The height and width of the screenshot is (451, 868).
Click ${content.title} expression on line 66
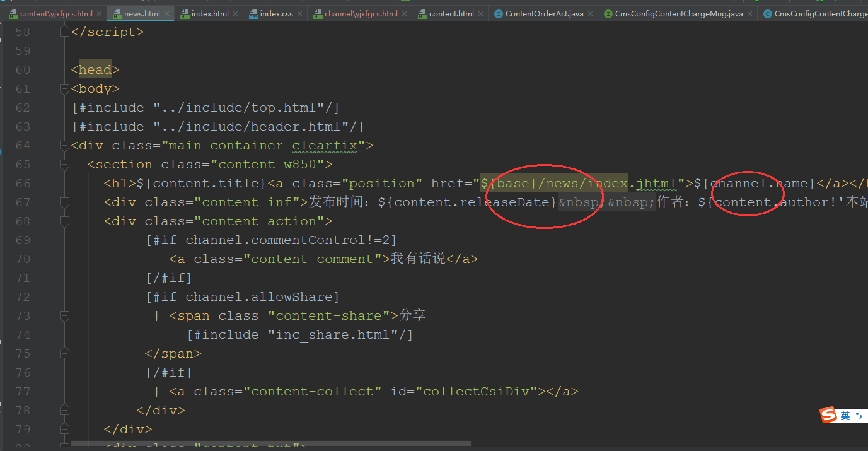click(x=202, y=183)
